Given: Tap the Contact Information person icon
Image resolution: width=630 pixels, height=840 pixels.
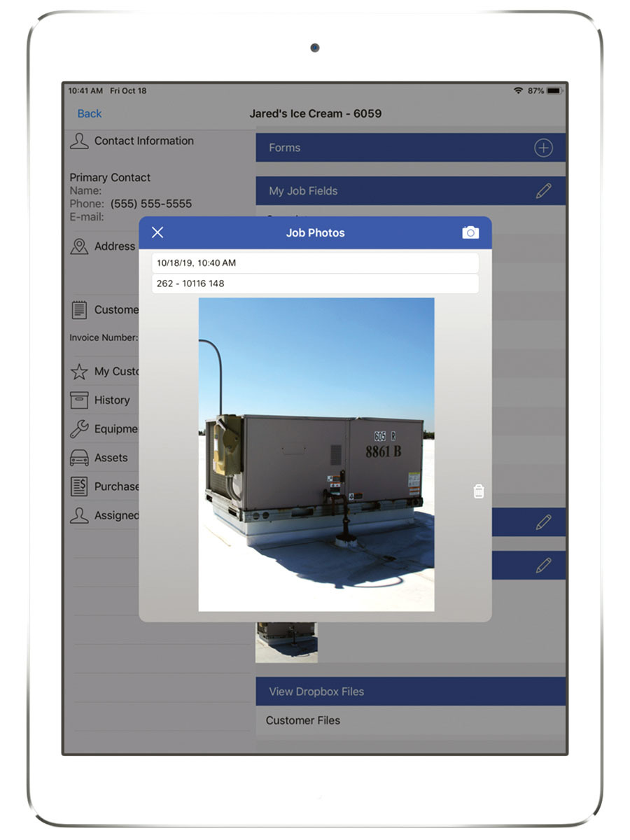Looking at the screenshot, I should (79, 141).
